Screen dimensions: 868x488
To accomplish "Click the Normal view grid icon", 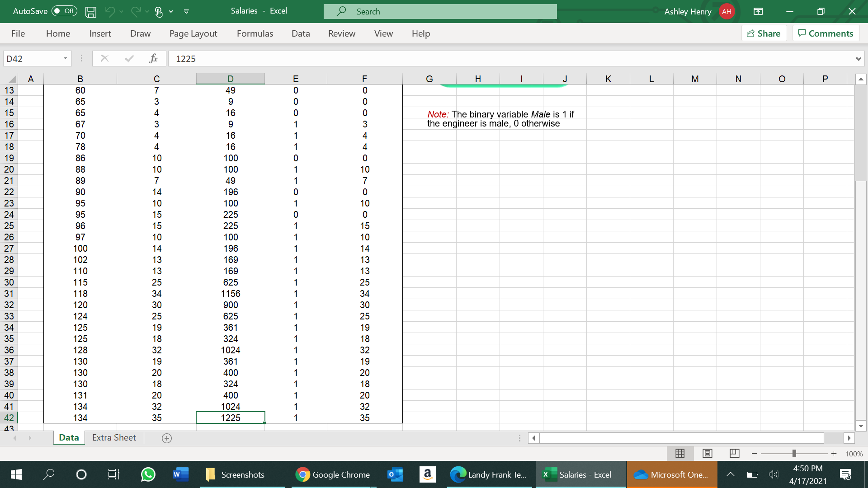I will [x=680, y=453].
